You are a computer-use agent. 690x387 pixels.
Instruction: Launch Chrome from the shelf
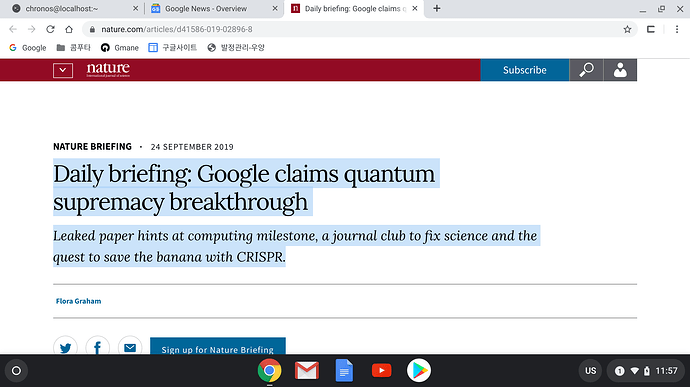pyautogui.click(x=269, y=371)
